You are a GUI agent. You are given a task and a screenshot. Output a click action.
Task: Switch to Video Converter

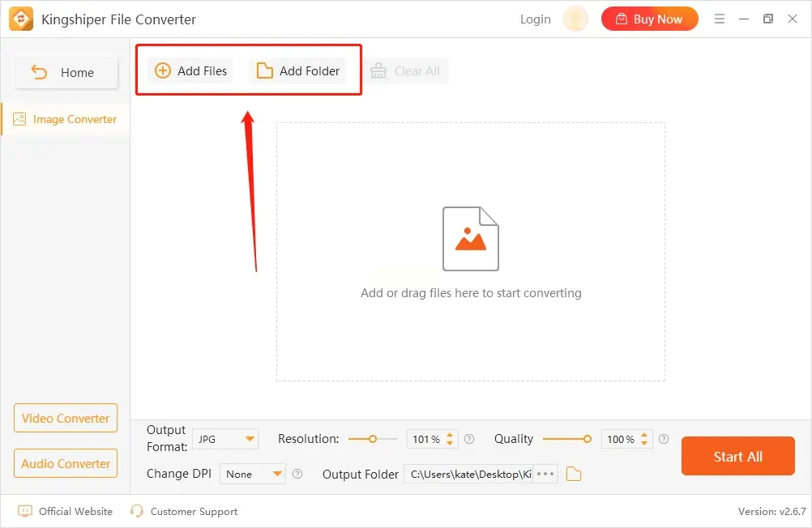[x=66, y=418]
